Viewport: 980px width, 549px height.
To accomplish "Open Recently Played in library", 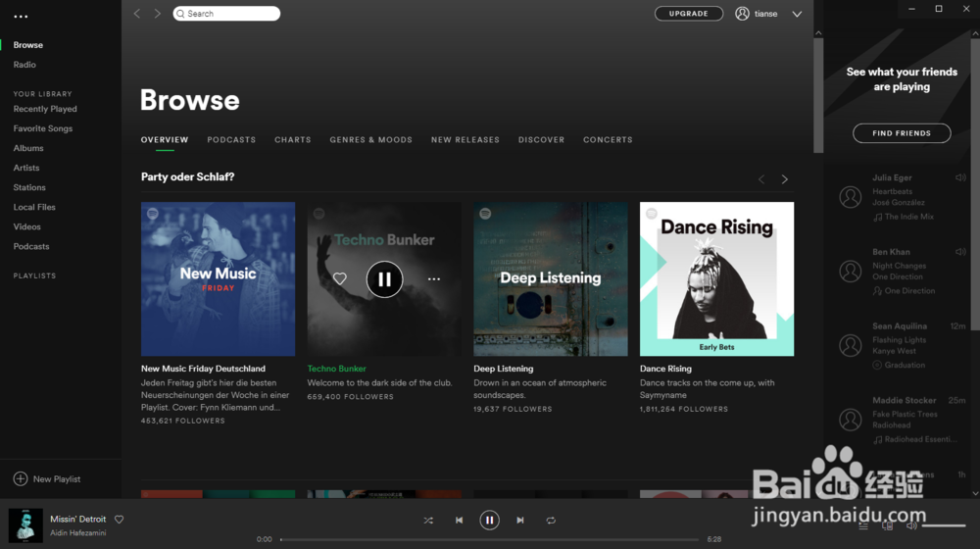I will tap(45, 109).
